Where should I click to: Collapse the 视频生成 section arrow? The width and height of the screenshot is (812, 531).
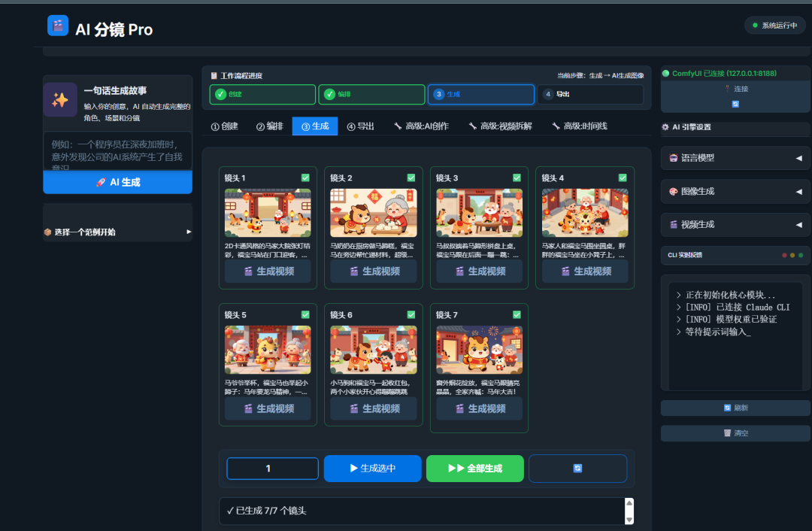pyautogui.click(x=800, y=224)
